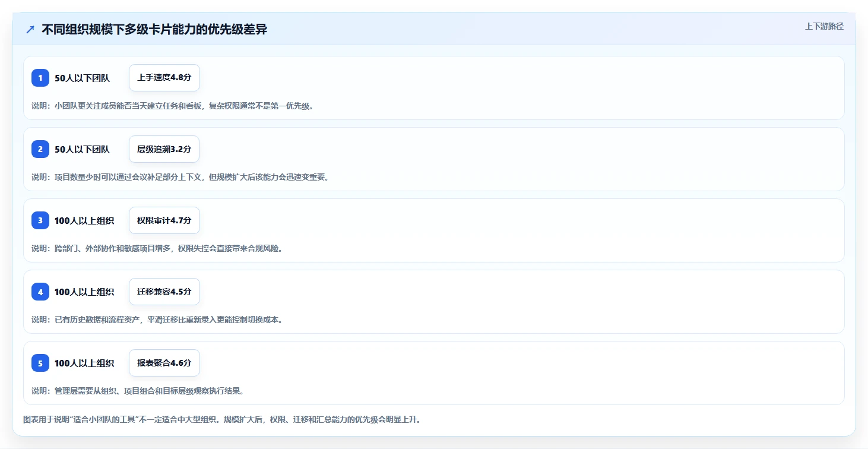
Task: Click the footer note starting 图表用于说明
Action: pyautogui.click(x=222, y=419)
